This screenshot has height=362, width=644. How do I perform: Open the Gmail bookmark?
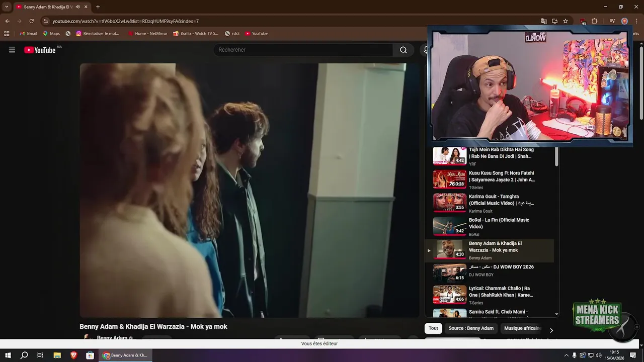28,34
